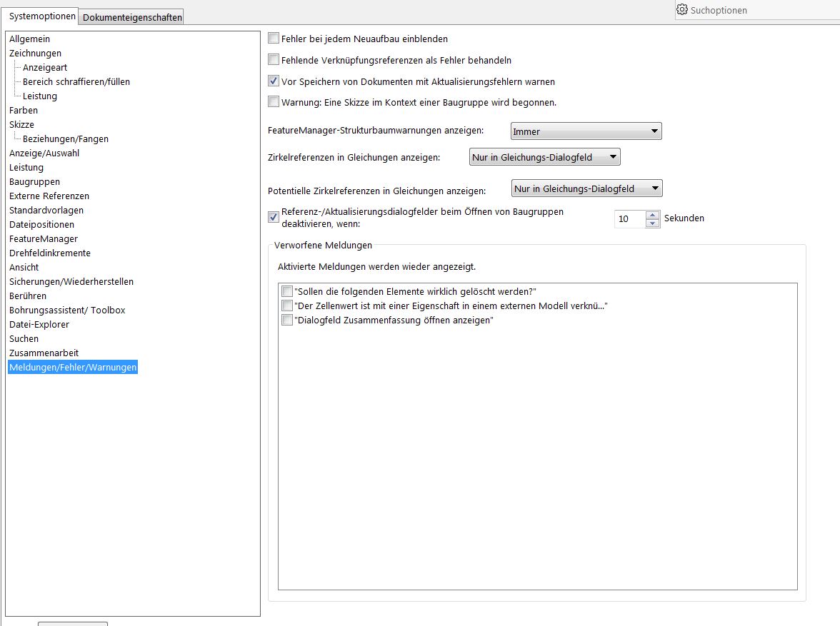Select Sicherungen/Wiederherstellen

pyautogui.click(x=71, y=282)
